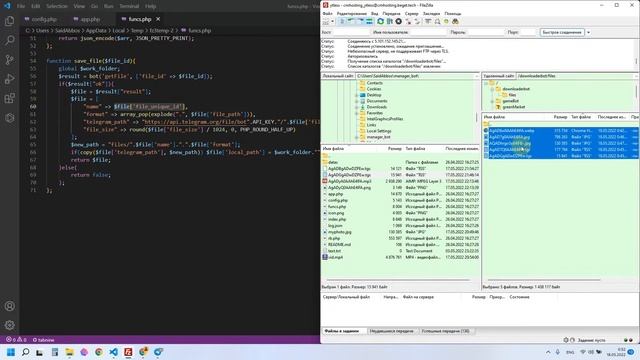Viewport: 640px width, 360px height.
Task: Open the VS Code Source Control view
Action: [x=9, y=60]
